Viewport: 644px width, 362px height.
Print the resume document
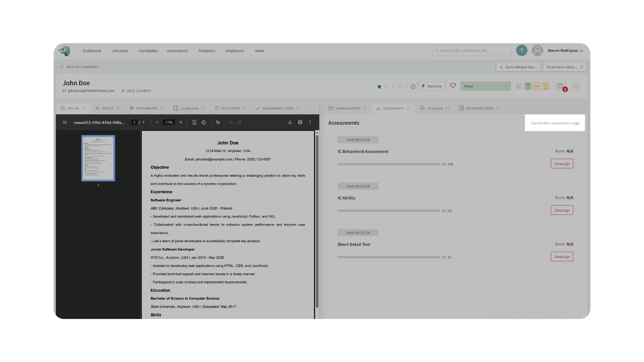point(300,122)
